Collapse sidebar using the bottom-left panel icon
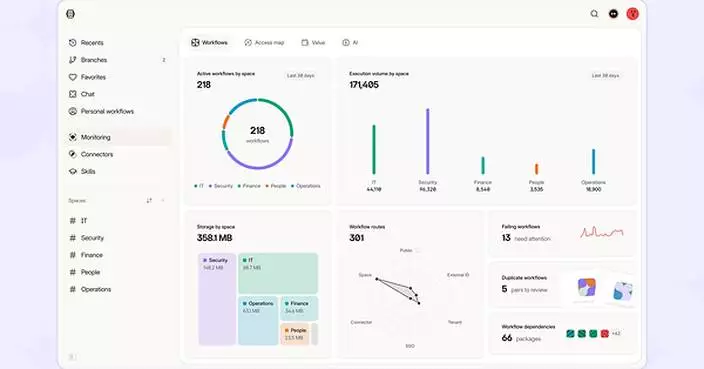The height and width of the screenshot is (369, 704). [x=72, y=357]
